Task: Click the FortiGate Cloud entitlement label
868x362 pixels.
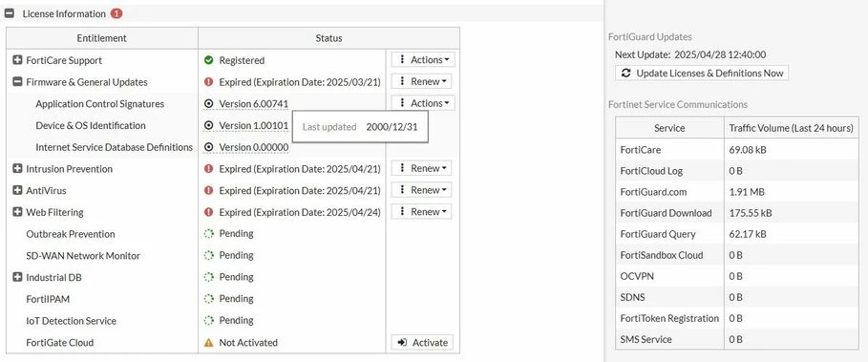Action: 60,343
